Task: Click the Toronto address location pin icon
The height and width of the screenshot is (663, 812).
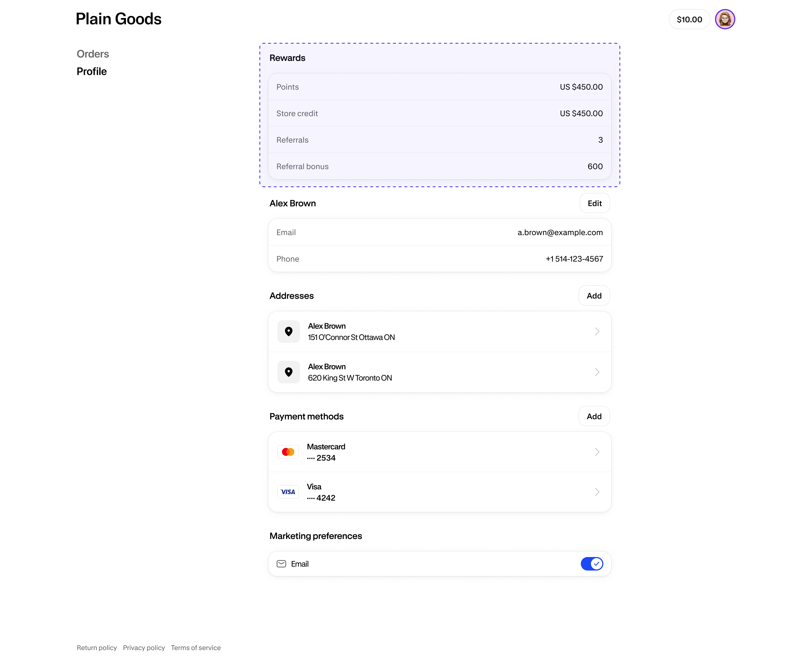Action: 288,372
